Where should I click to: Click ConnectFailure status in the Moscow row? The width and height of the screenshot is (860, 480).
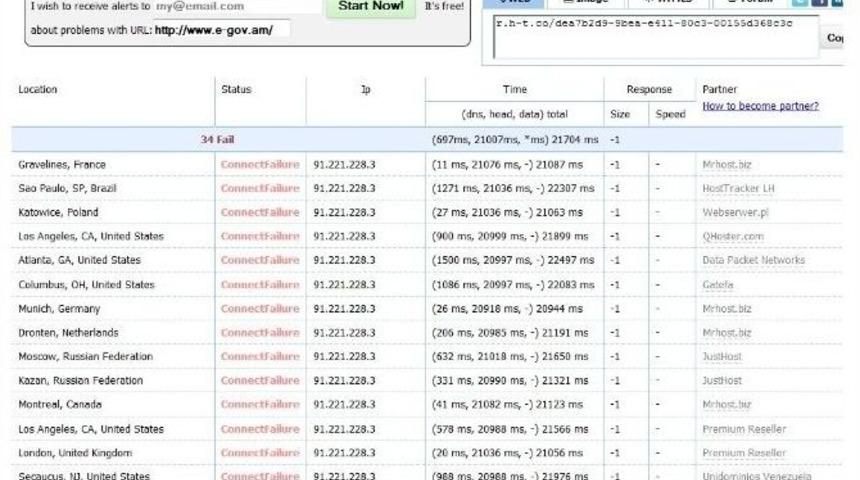coord(260,357)
